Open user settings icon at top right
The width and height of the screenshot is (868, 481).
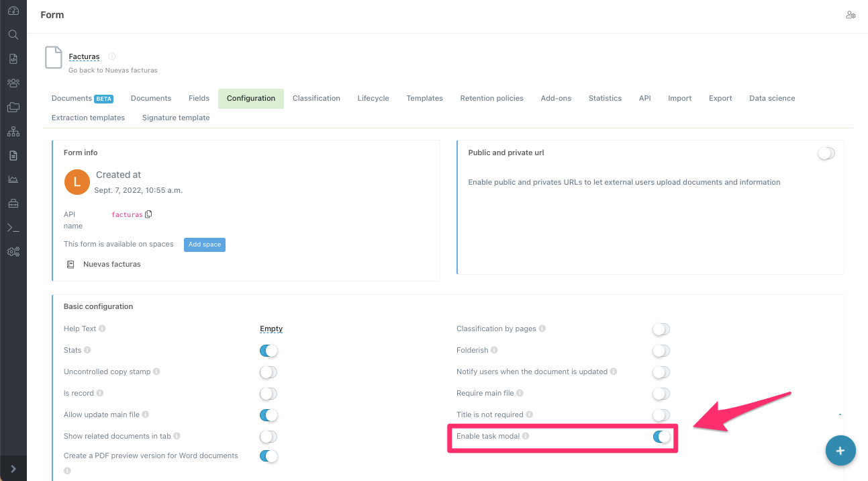(851, 15)
